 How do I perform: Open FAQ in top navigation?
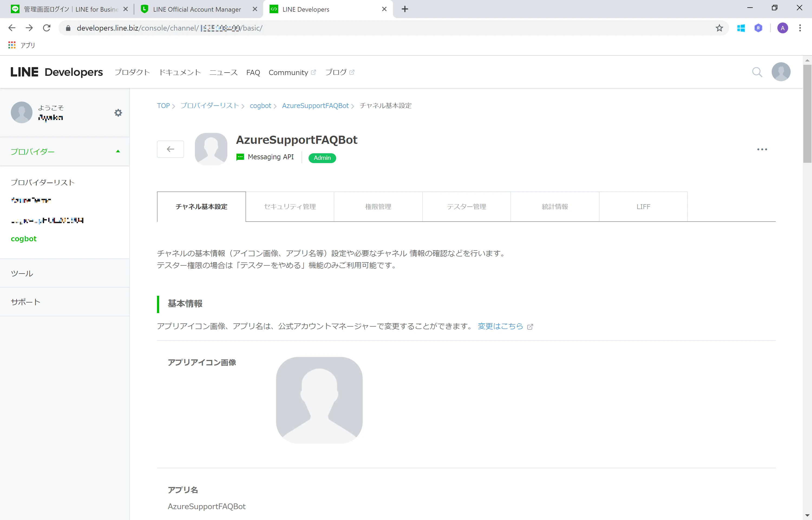point(253,72)
